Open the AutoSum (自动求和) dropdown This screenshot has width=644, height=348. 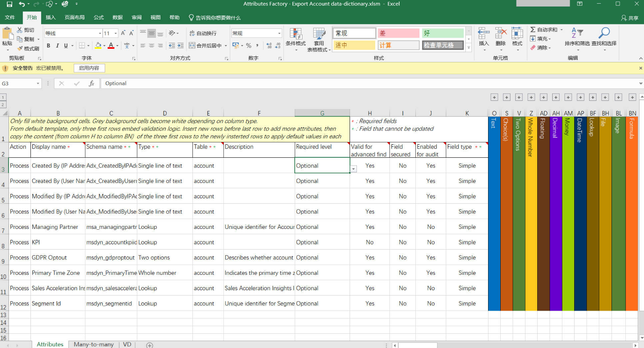tap(562, 30)
